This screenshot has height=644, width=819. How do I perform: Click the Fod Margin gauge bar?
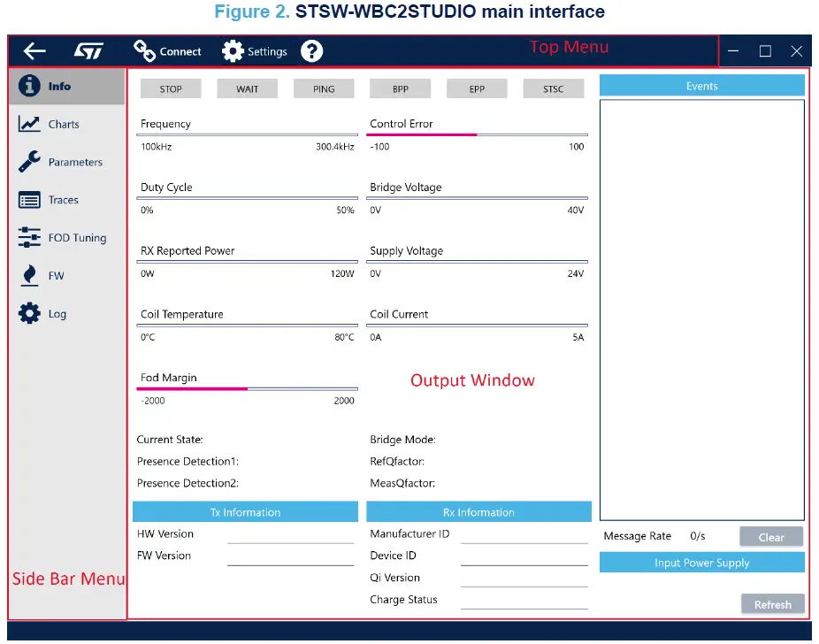249,388
